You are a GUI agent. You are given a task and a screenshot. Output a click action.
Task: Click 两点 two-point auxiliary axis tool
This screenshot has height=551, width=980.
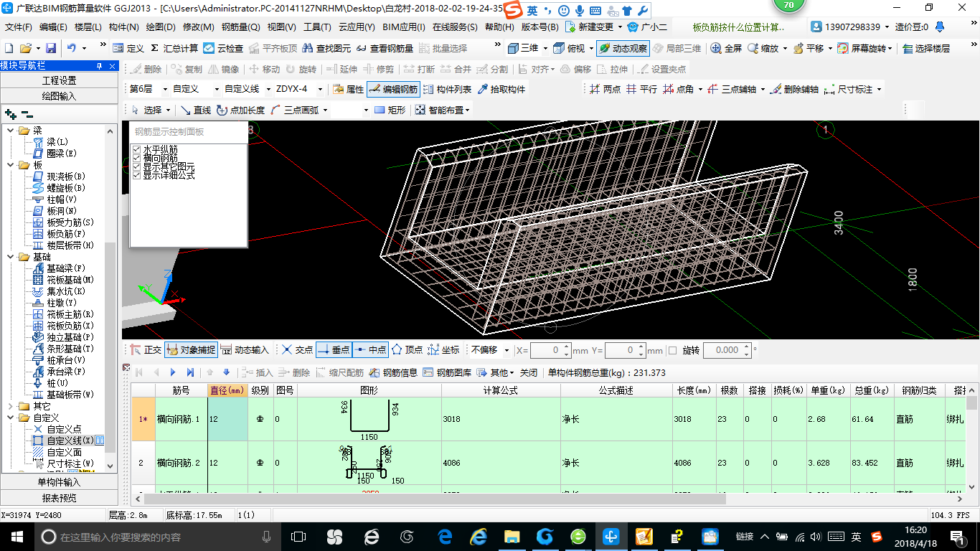pyautogui.click(x=606, y=89)
